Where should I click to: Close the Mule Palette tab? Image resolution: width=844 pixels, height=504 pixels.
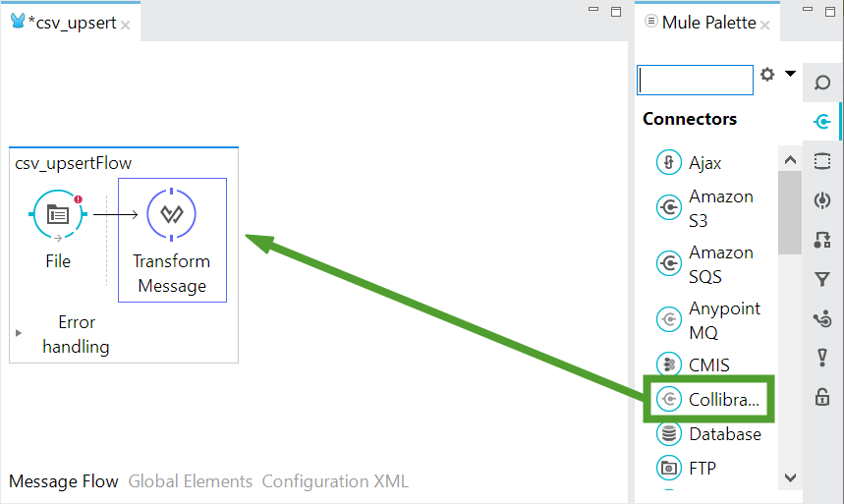(764, 25)
